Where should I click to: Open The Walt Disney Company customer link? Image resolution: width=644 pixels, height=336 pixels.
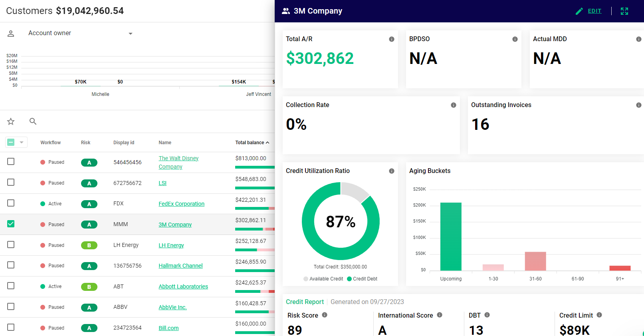click(178, 163)
